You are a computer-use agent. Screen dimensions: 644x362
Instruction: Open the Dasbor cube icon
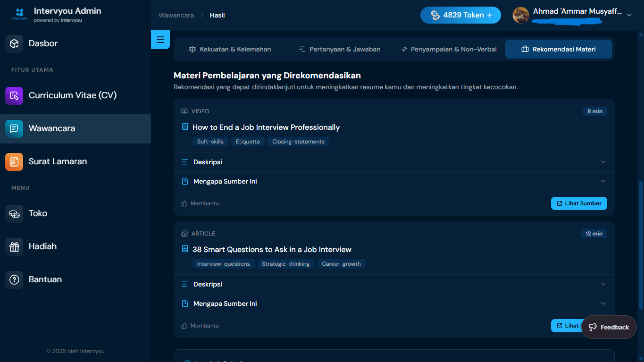coord(14,43)
